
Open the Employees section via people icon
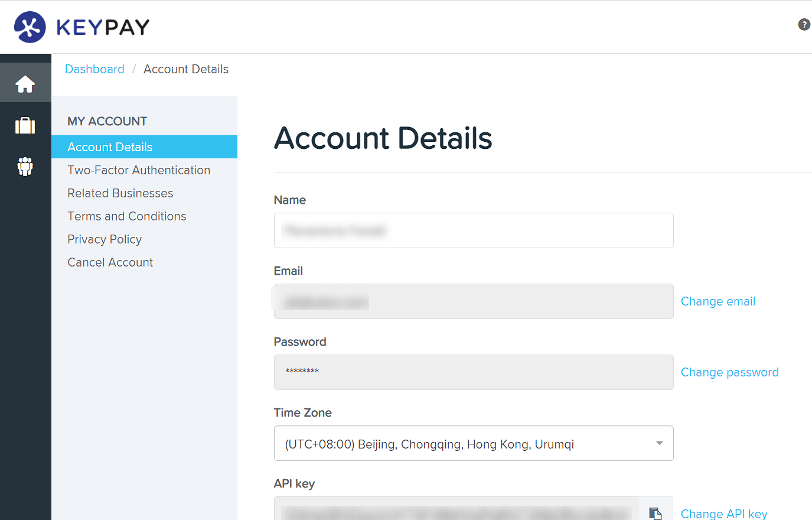25,167
